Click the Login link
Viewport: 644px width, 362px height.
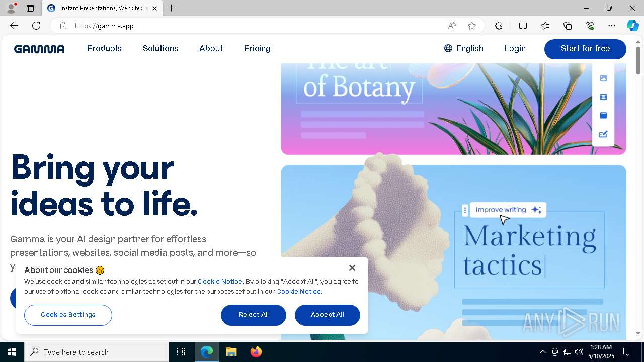pos(515,48)
